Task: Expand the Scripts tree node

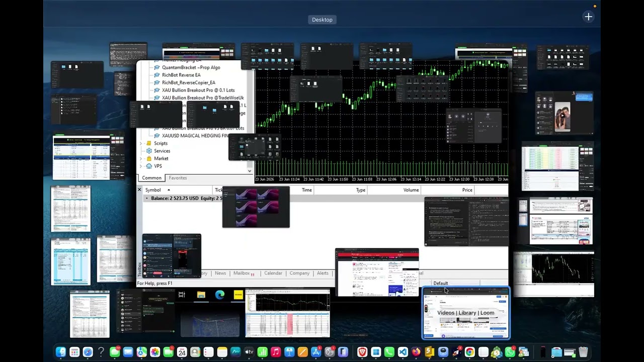Action: point(141,143)
